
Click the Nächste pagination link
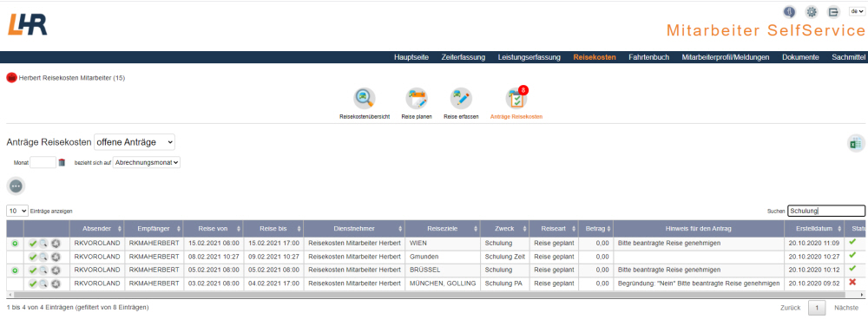847,308
